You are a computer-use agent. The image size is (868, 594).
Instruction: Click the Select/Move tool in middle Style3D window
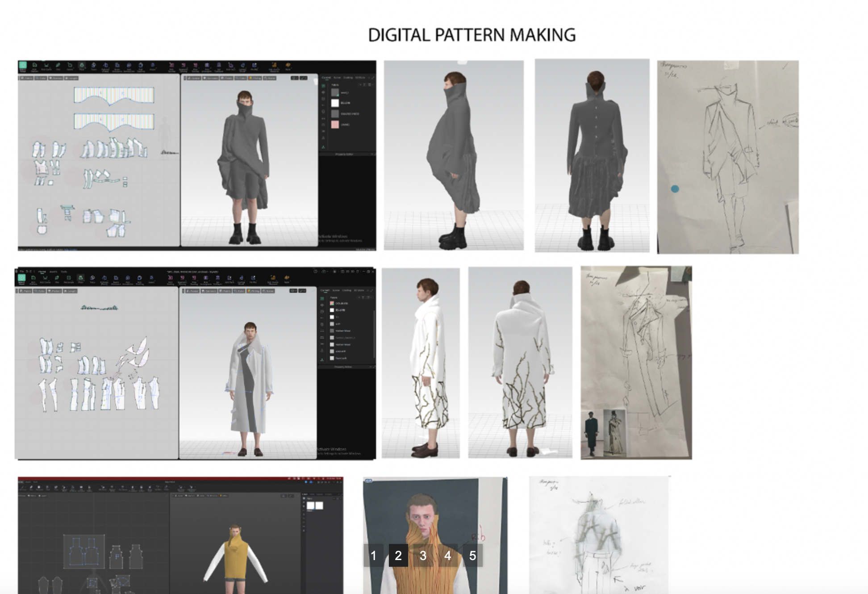click(x=22, y=277)
